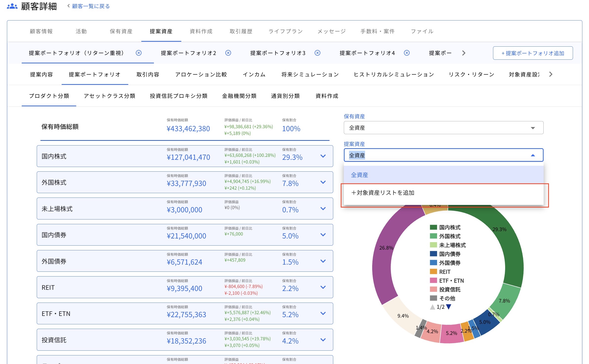The image size is (589, 364).
Task: Switch to the 取引履歴 tab
Action: [x=241, y=31]
